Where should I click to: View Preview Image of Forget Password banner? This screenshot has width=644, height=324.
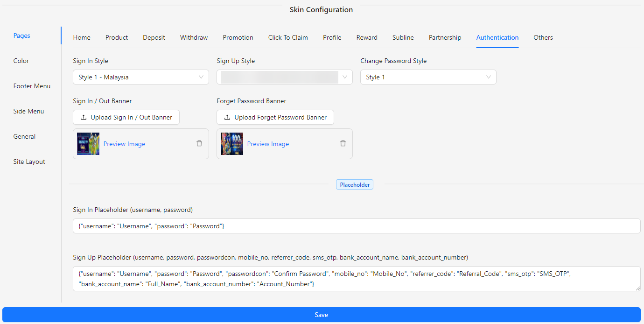(268, 143)
